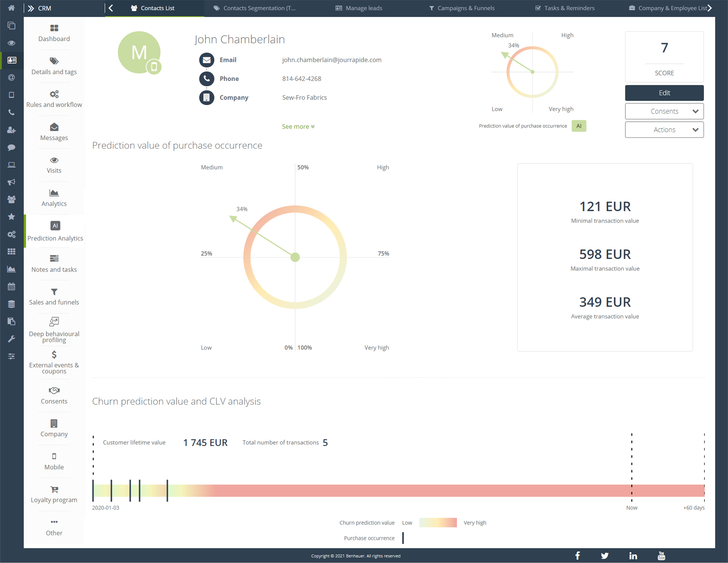Screen dimensions: 728x563
Task: Click the green AI badge near prediction label
Action: point(579,126)
